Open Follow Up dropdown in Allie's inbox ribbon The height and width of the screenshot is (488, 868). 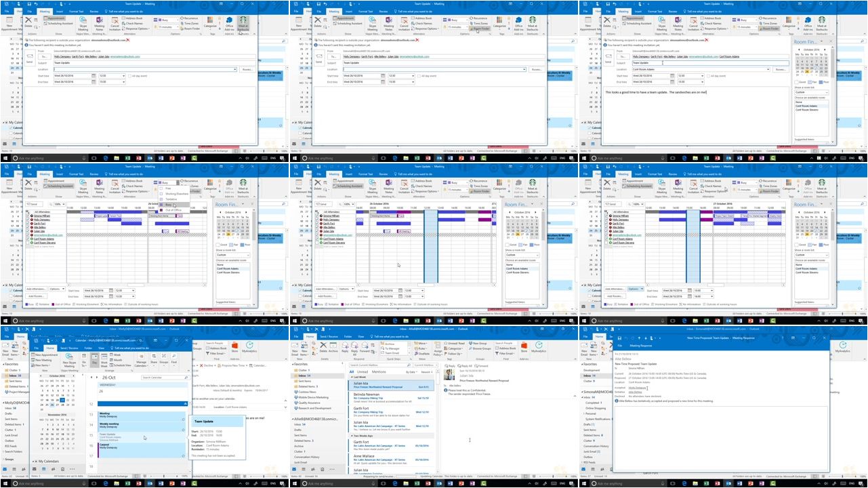[x=453, y=354]
